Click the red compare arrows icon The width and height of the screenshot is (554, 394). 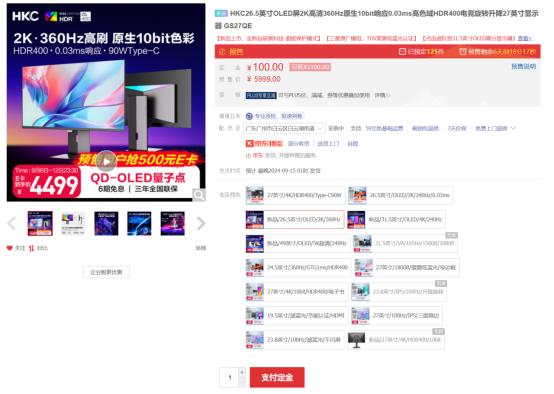(x=31, y=248)
